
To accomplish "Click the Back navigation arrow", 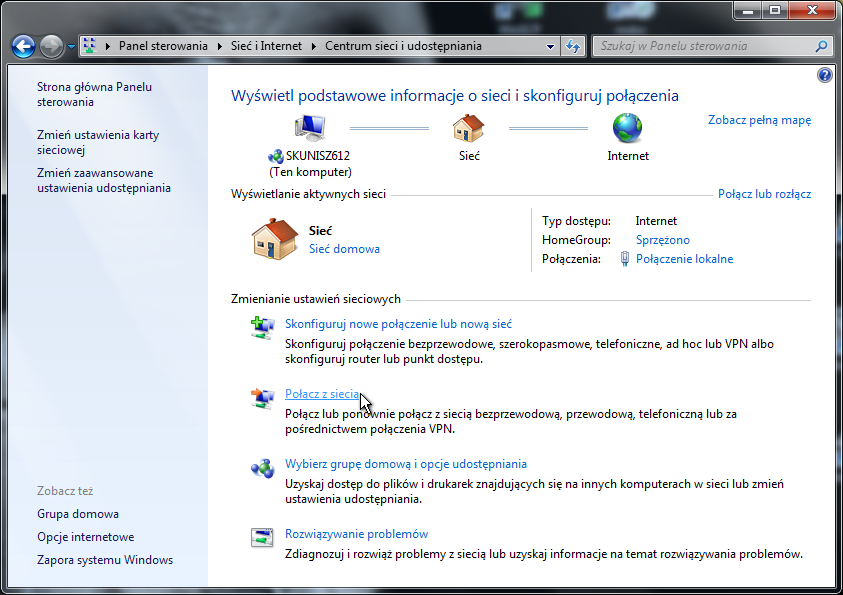I will [24, 46].
